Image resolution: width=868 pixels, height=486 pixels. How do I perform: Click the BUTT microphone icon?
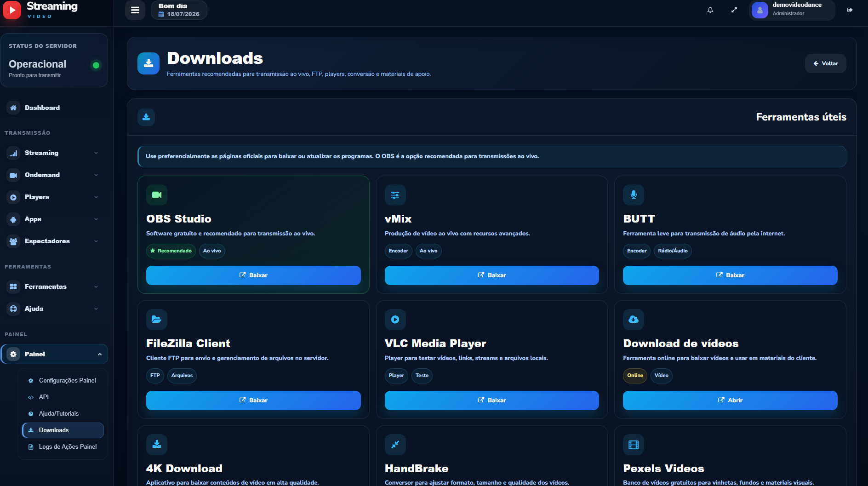[x=634, y=195]
